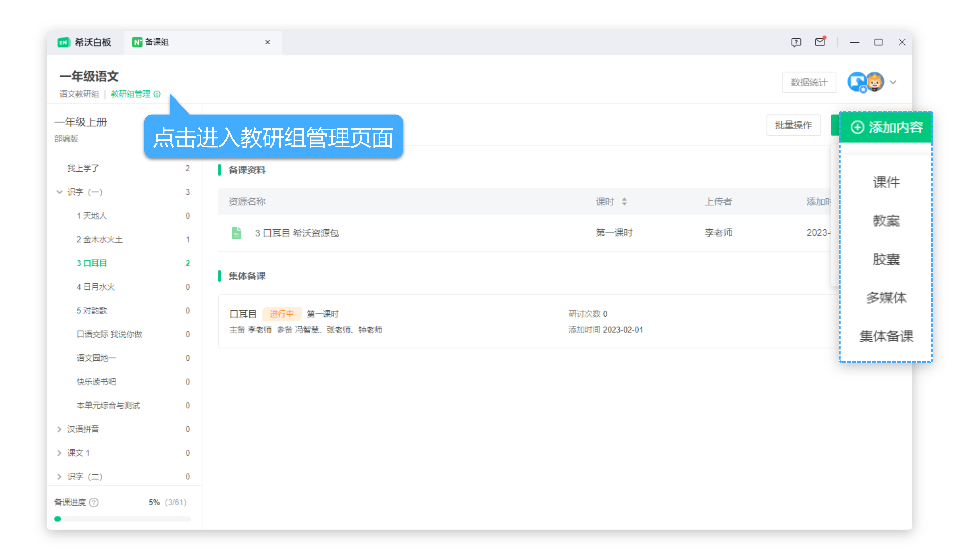
Task: Choose 教案 from the add-content menu
Action: pyautogui.click(x=886, y=221)
